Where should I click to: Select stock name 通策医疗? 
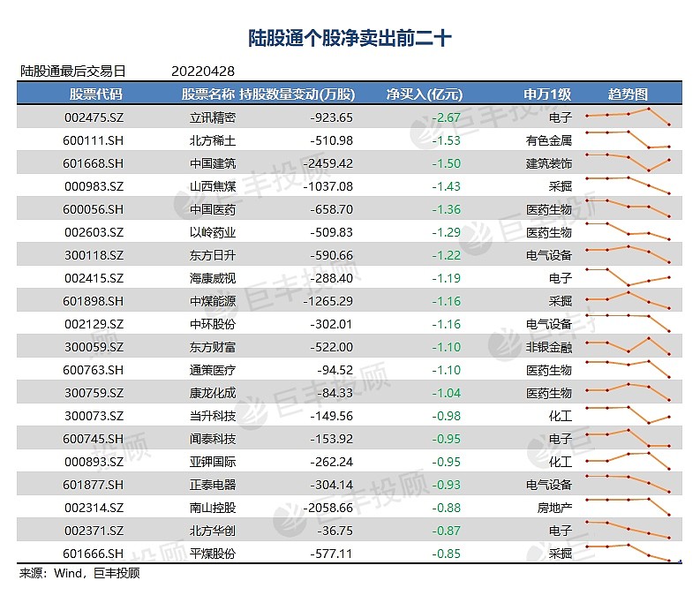click(x=213, y=370)
